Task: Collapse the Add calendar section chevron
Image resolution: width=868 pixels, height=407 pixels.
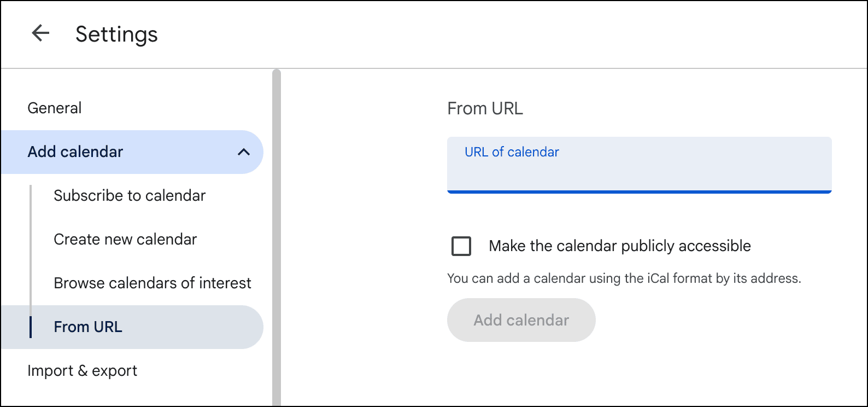Action: pyautogui.click(x=244, y=152)
